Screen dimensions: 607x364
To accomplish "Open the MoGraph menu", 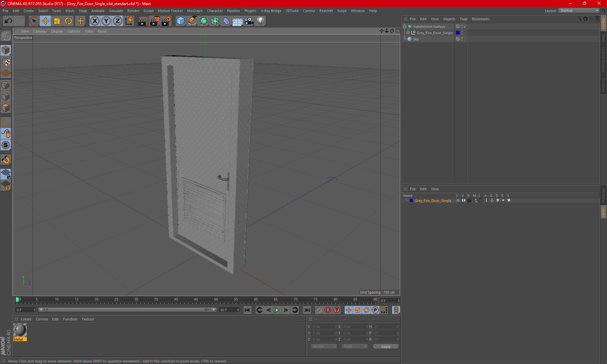I will [x=194, y=11].
